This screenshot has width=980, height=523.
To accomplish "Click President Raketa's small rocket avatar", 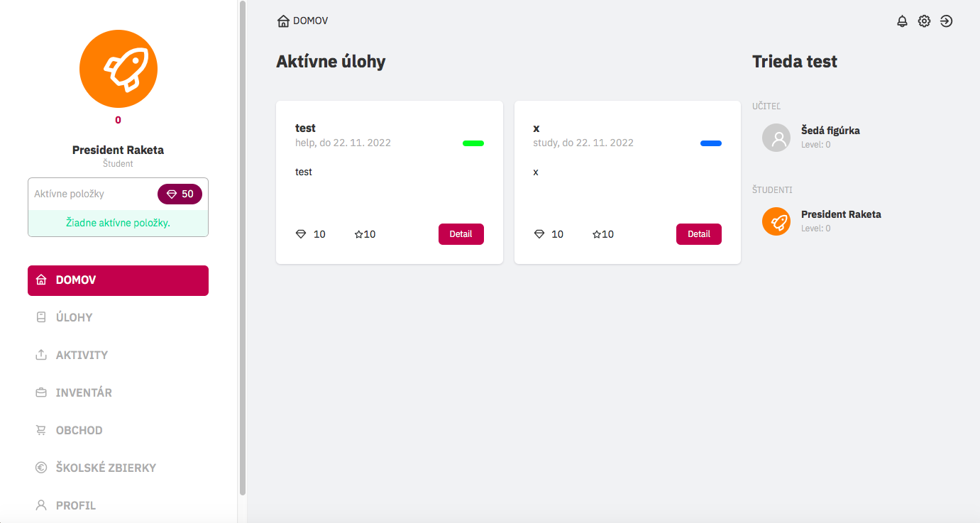I will (x=776, y=221).
